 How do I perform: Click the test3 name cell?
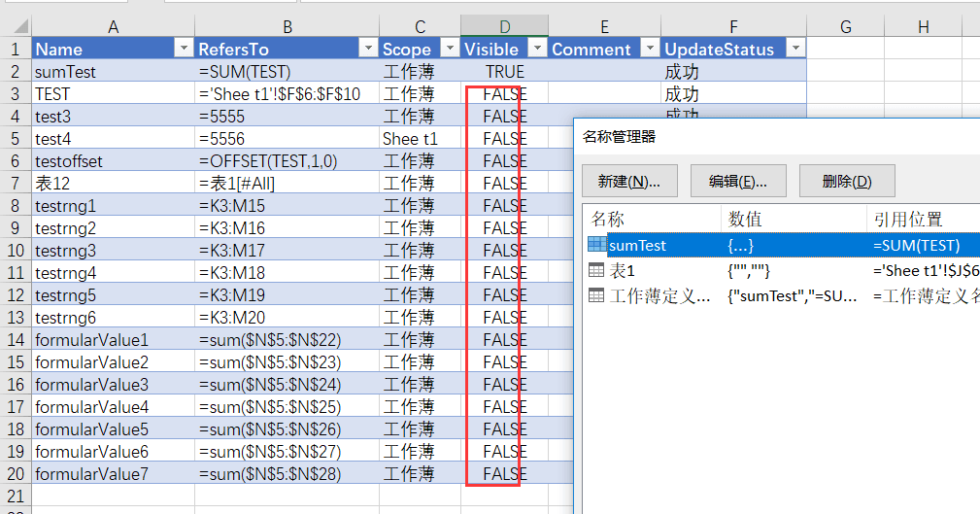[113, 117]
